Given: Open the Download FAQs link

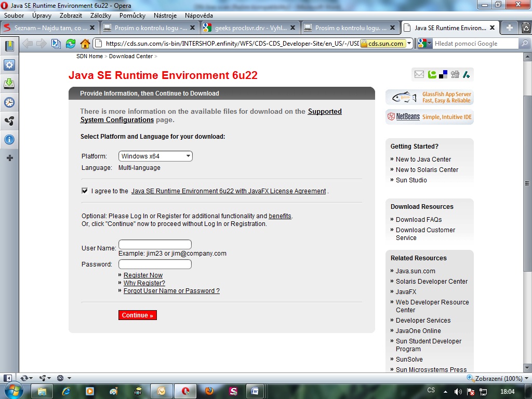Looking at the screenshot, I should [x=419, y=220].
